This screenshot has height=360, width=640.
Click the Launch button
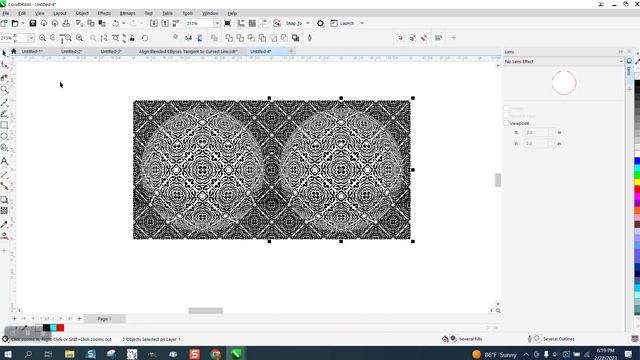(342, 23)
